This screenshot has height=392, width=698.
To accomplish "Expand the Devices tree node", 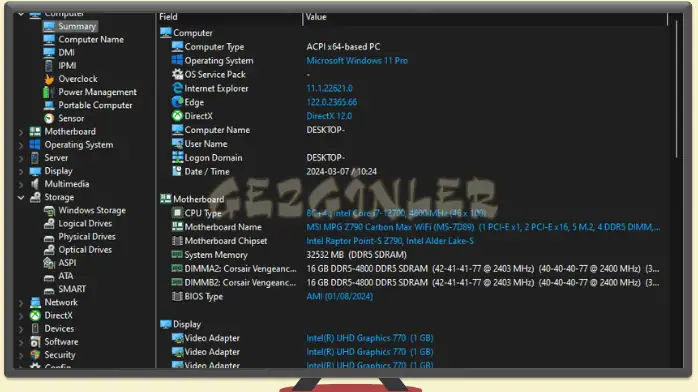I will coord(20,329).
